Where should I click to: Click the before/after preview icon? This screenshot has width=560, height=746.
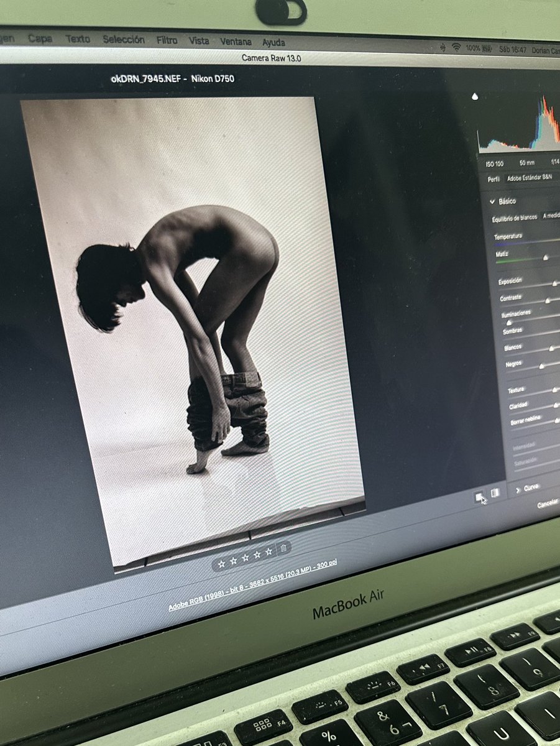point(479,496)
